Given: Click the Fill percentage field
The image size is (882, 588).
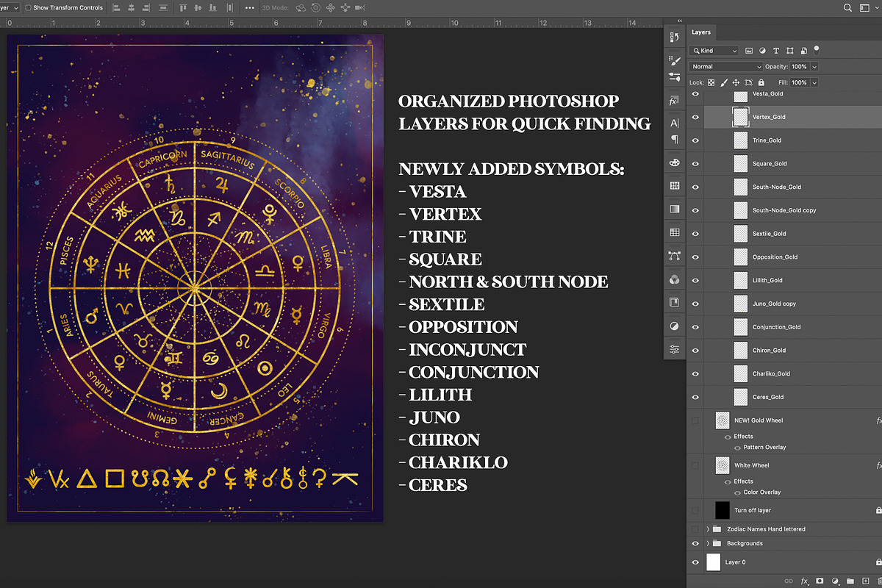Looking at the screenshot, I should (x=799, y=83).
